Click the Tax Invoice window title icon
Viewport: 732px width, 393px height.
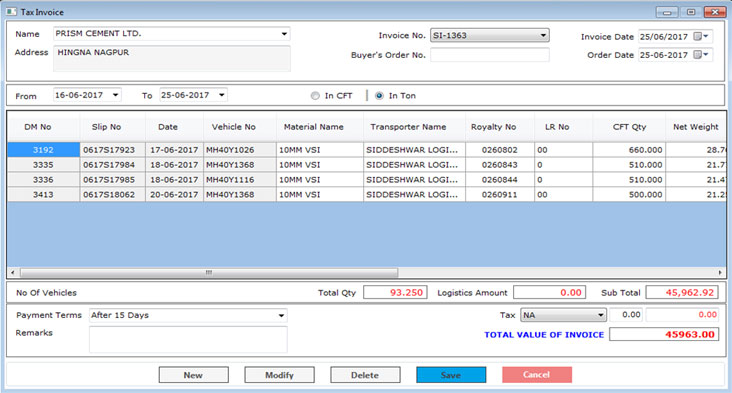(x=11, y=12)
